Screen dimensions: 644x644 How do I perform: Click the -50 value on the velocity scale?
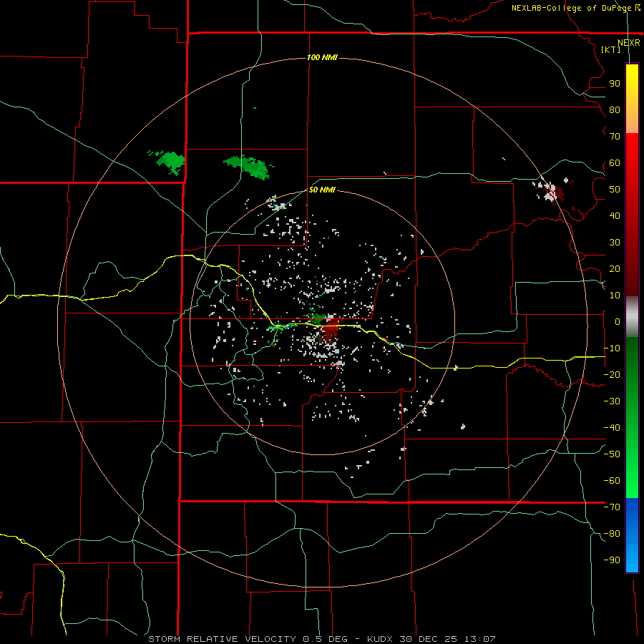[612, 454]
